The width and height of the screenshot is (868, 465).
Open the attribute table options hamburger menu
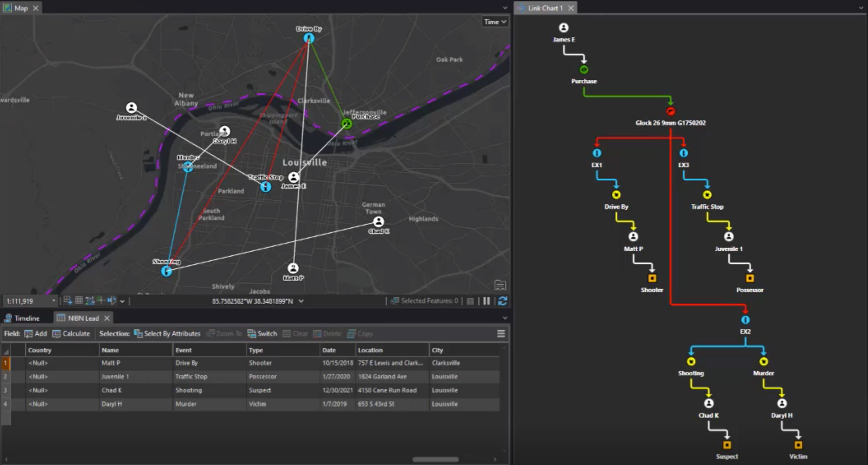[501, 333]
